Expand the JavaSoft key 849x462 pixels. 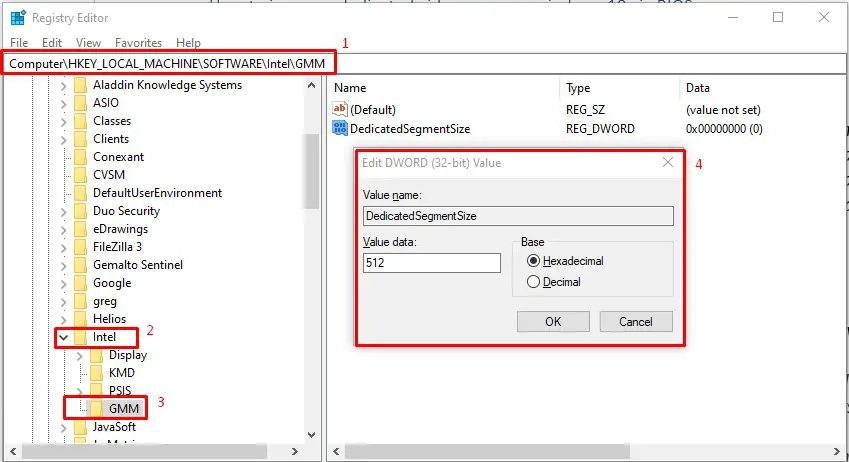pos(63,427)
